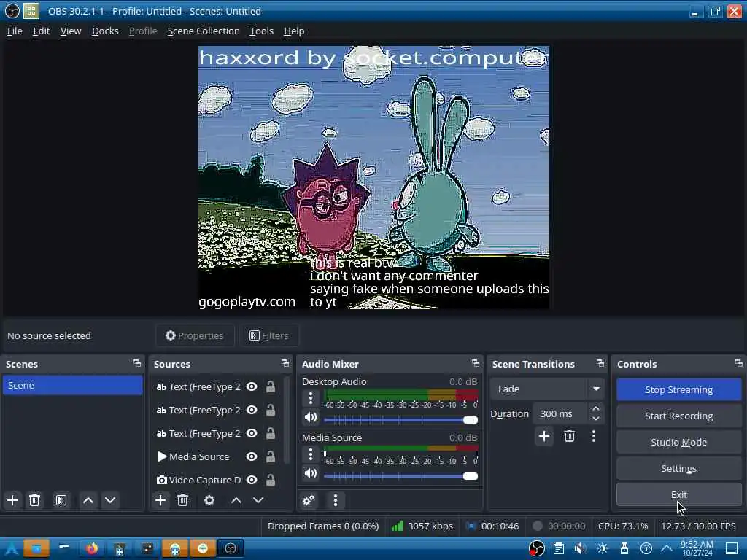The height and width of the screenshot is (560, 747).
Task: Toggle visibility of first Text (FreeType 2) source
Action: 252,386
